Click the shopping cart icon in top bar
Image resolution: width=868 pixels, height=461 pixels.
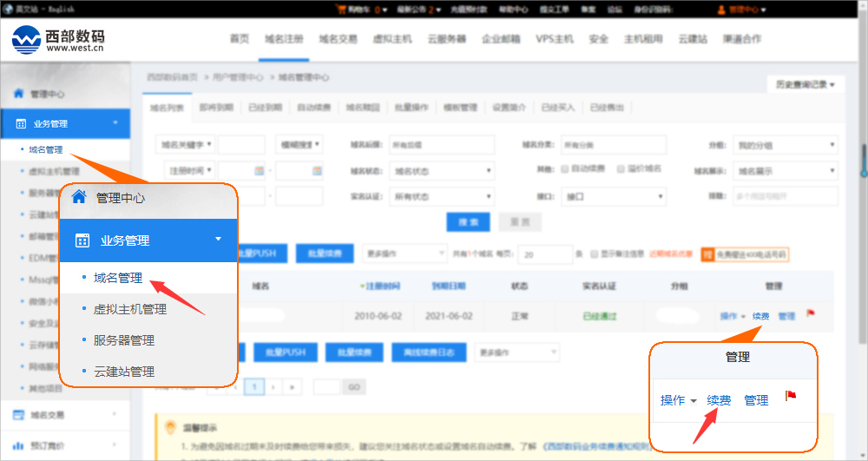click(340, 10)
